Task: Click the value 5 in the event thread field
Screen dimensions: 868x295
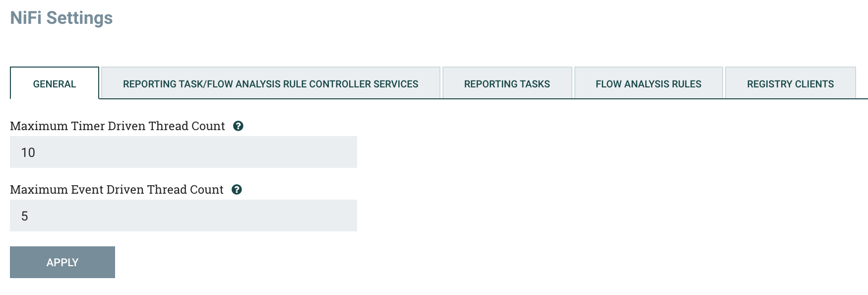Action: pyautogui.click(x=24, y=216)
